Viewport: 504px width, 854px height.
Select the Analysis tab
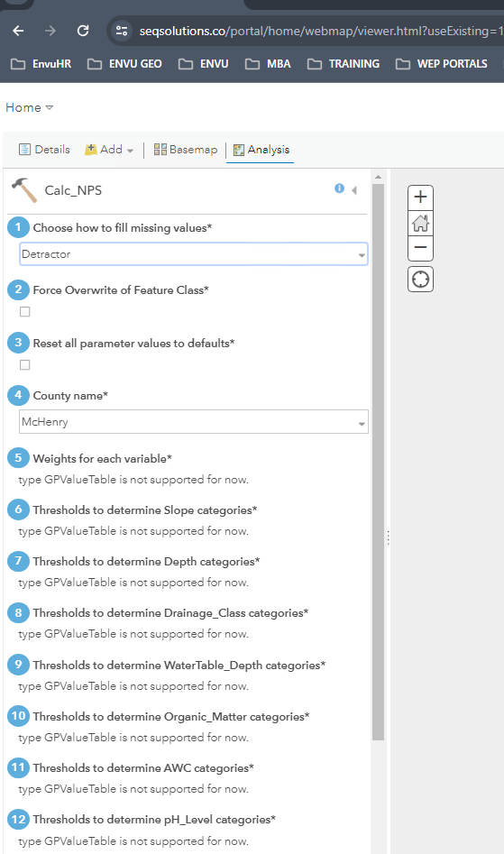[x=261, y=150]
